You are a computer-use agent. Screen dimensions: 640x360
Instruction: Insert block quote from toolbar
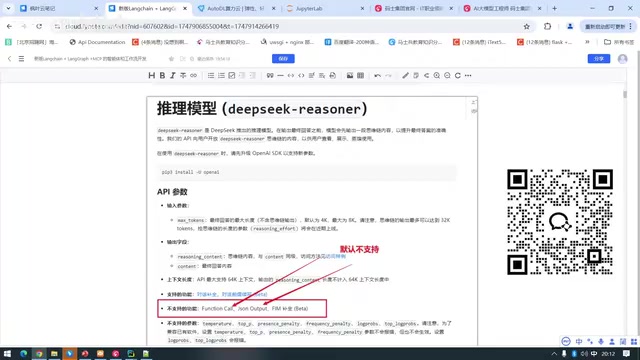[x=270, y=76]
